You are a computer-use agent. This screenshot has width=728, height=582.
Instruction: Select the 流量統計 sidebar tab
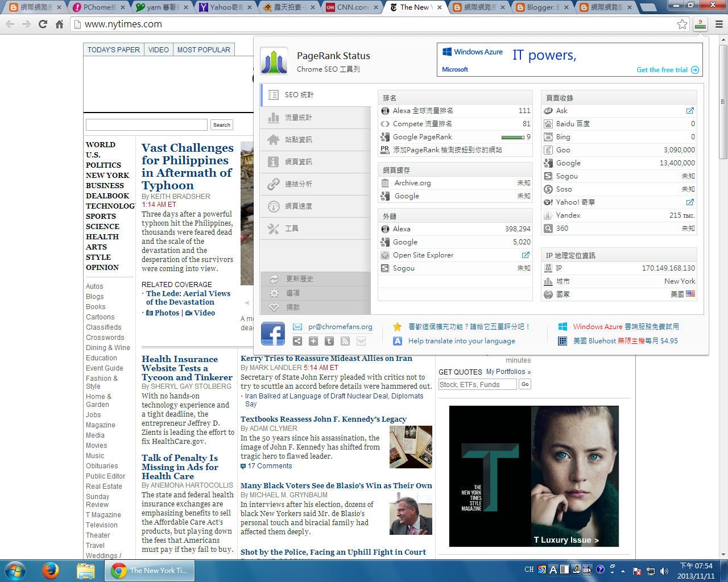tap(316, 118)
